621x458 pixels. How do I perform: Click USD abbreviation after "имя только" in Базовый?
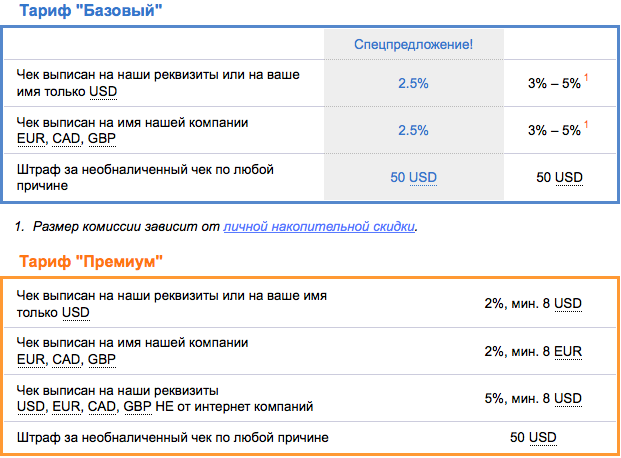[x=102, y=92]
